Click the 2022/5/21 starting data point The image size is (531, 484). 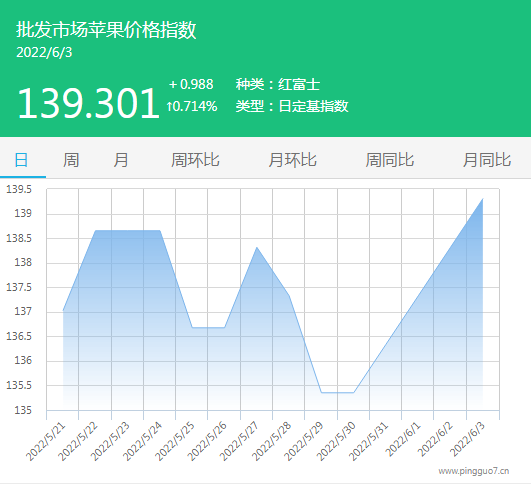[x=63, y=310]
